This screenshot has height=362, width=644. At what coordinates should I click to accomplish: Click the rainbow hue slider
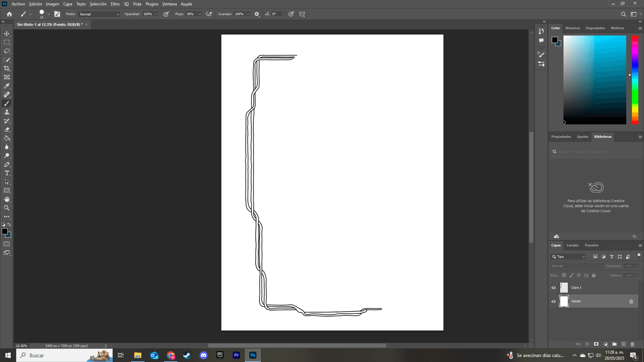tap(635, 80)
